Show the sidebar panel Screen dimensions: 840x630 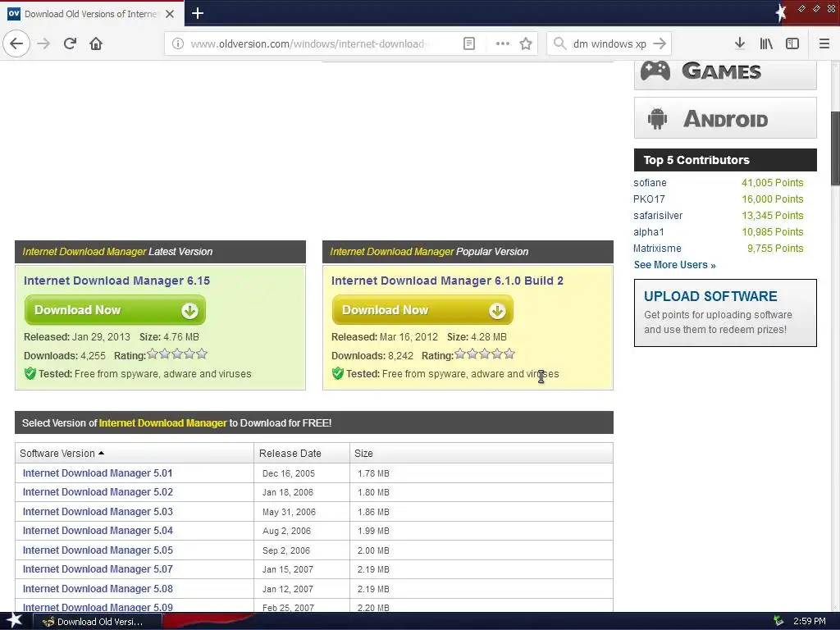click(x=792, y=43)
